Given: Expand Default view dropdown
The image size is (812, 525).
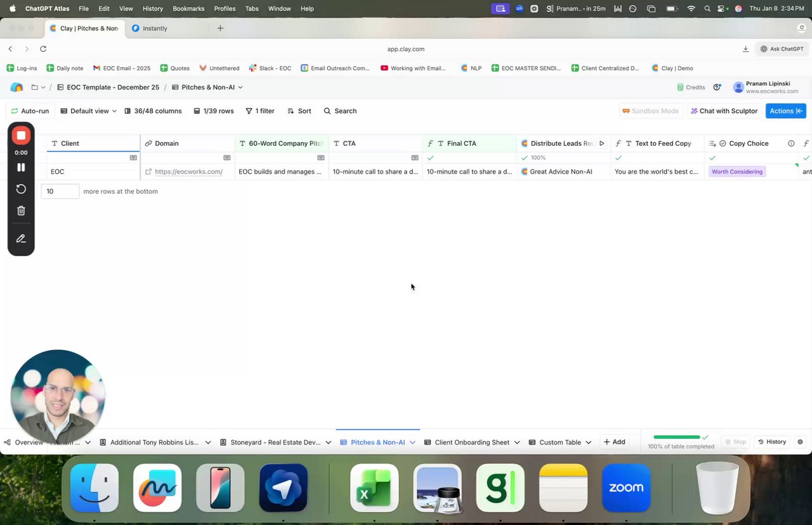Looking at the screenshot, I should click(x=89, y=111).
